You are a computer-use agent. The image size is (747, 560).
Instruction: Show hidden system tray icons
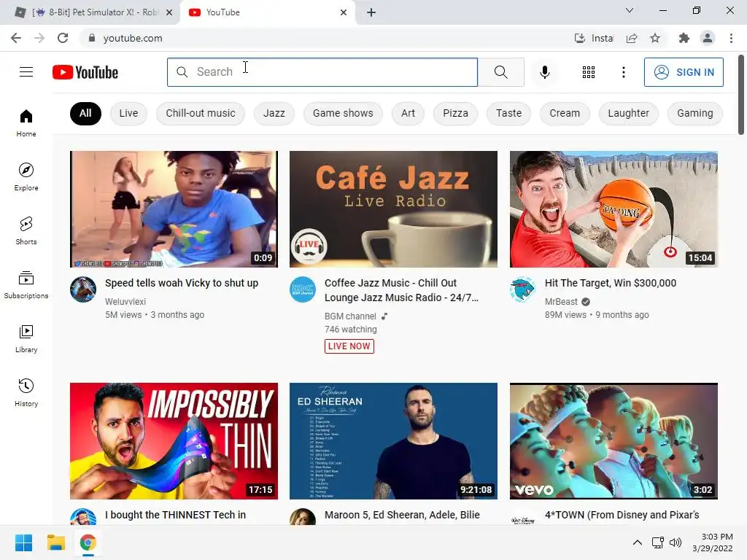coord(637,542)
